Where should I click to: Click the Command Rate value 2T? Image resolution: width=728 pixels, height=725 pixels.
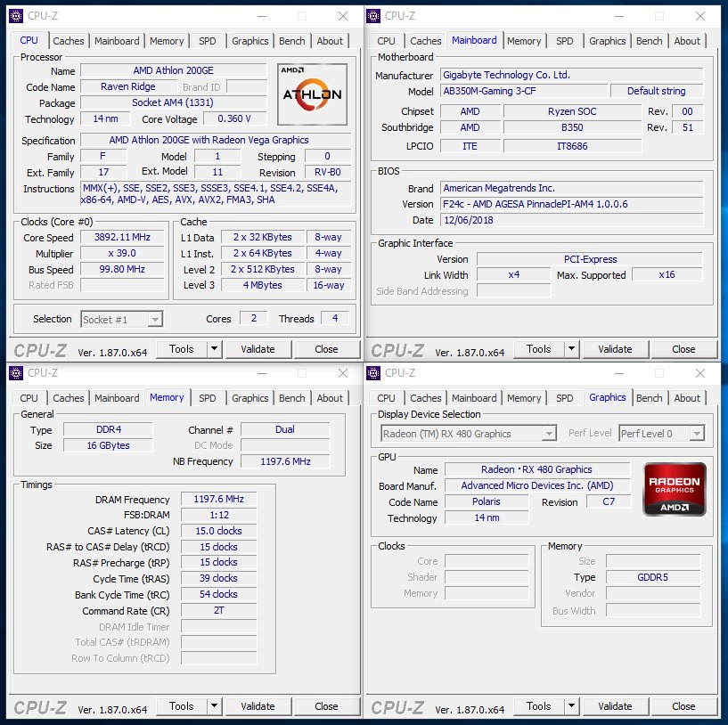218,610
